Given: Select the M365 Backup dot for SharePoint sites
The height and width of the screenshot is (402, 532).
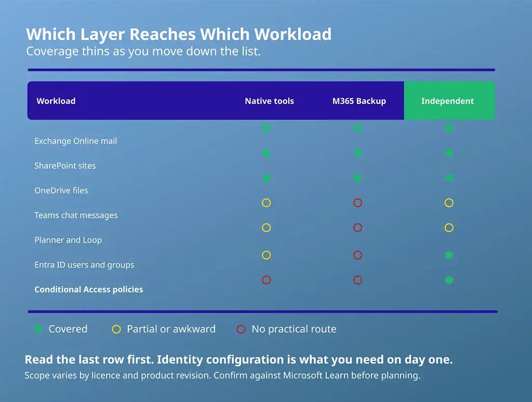Looking at the screenshot, I should pos(357,153).
